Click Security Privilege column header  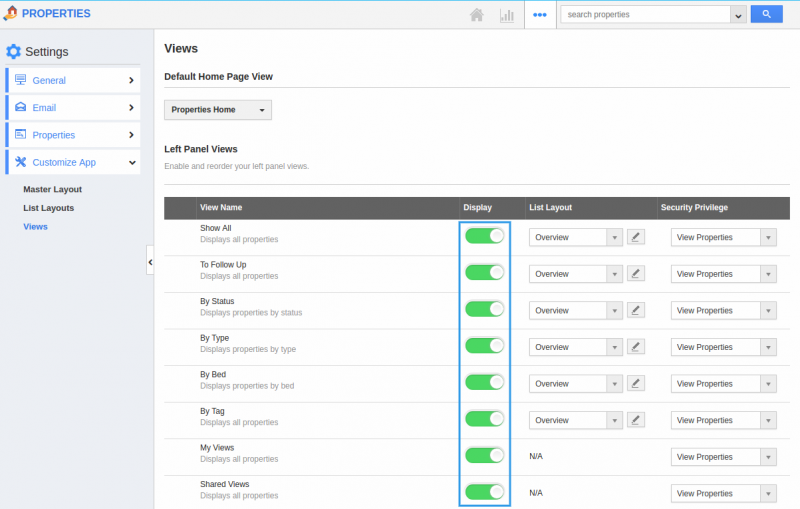click(694, 208)
